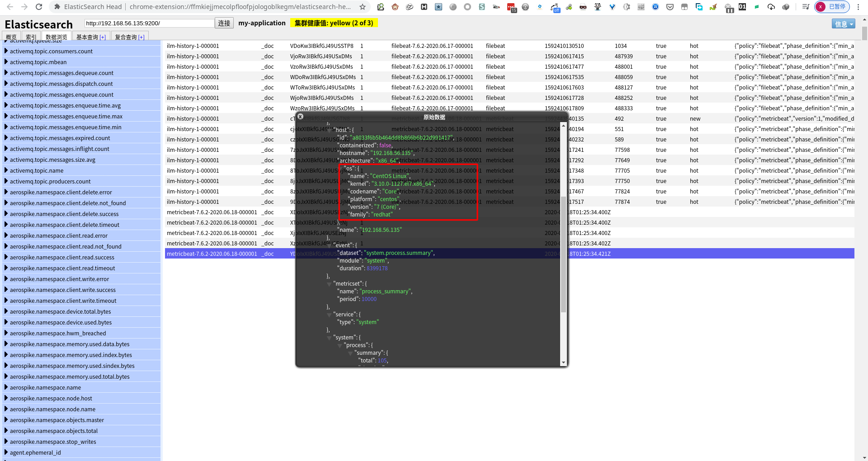Collapse the system JSON node in dialog
The width and height of the screenshot is (868, 461).
coord(329,338)
